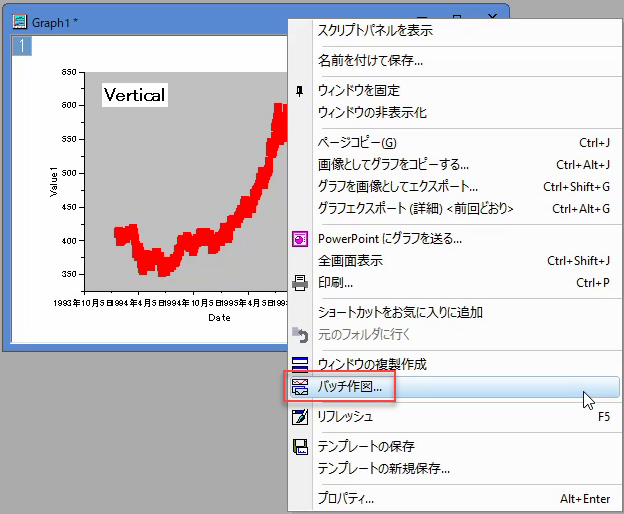Choose 画像としてグラフをコピーする... option
The width and height of the screenshot is (624, 514).
point(454,164)
